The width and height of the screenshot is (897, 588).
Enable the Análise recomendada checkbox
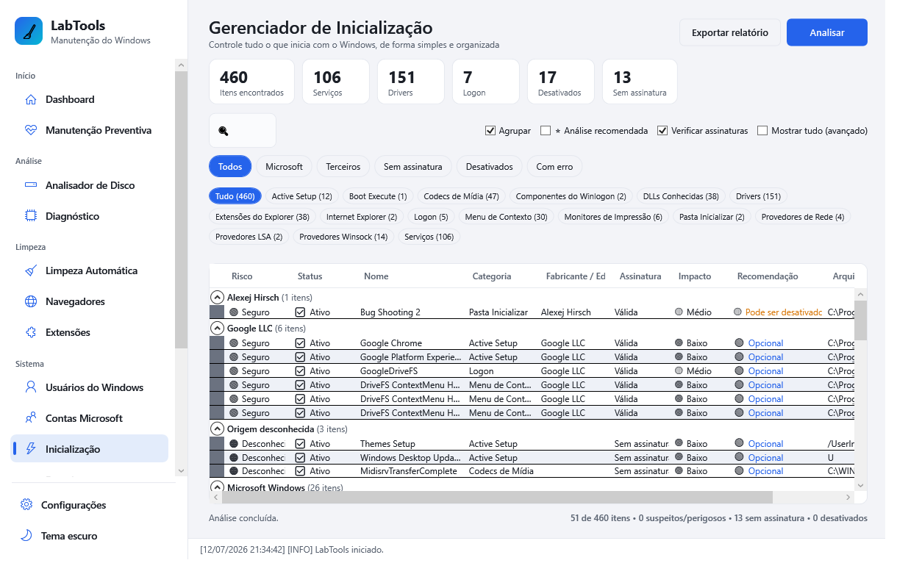click(x=546, y=131)
